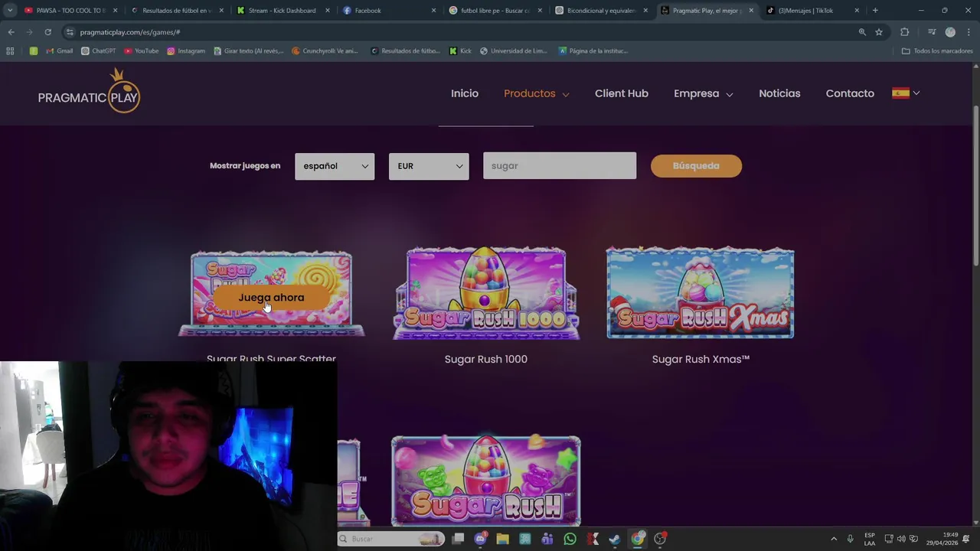Open the Girar texto bookmark
This screenshot has height=551, width=980.
249,51
